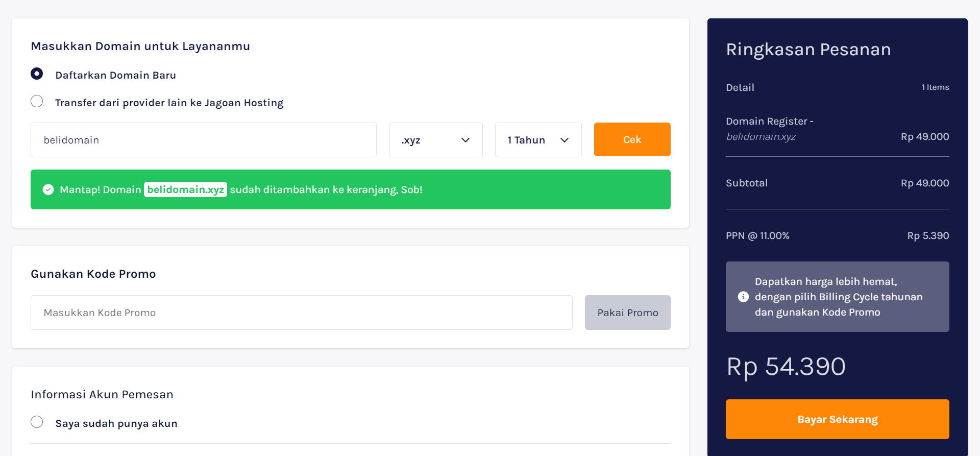
Task: Click the 1 Items count label
Action: tap(935, 87)
